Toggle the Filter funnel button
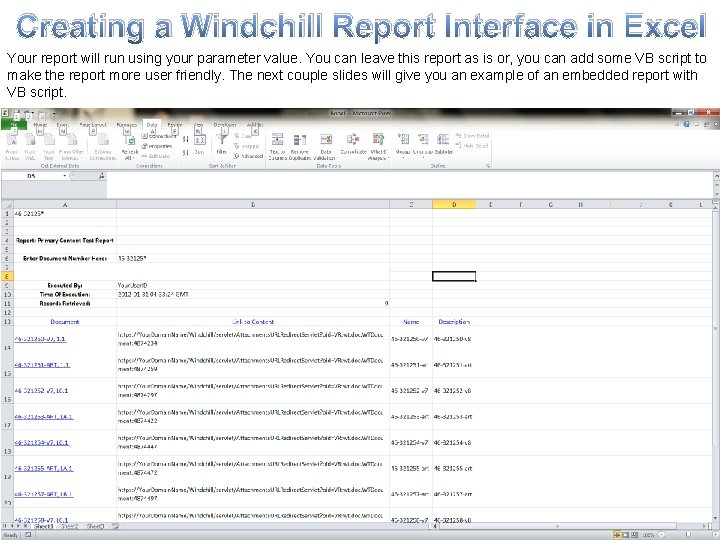 click(222, 143)
